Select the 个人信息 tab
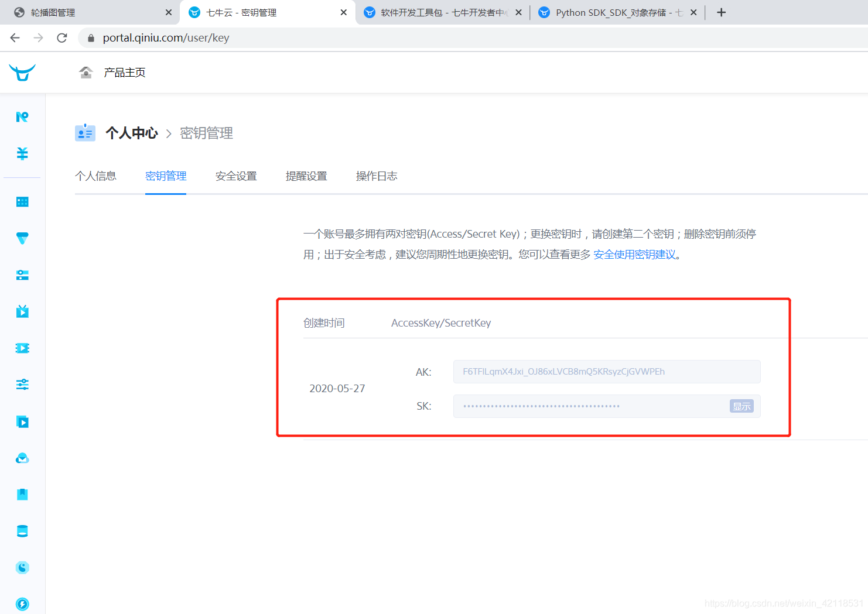Image resolution: width=868 pixels, height=614 pixels. [95, 176]
